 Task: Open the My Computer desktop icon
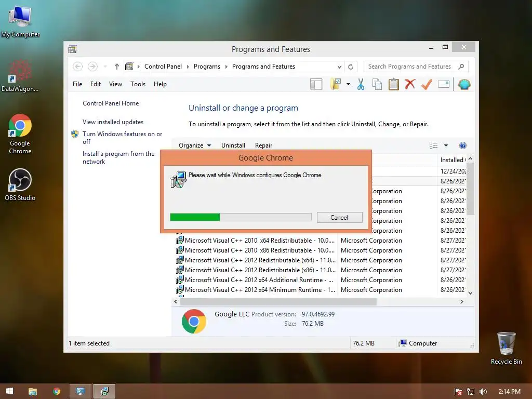tap(20, 21)
